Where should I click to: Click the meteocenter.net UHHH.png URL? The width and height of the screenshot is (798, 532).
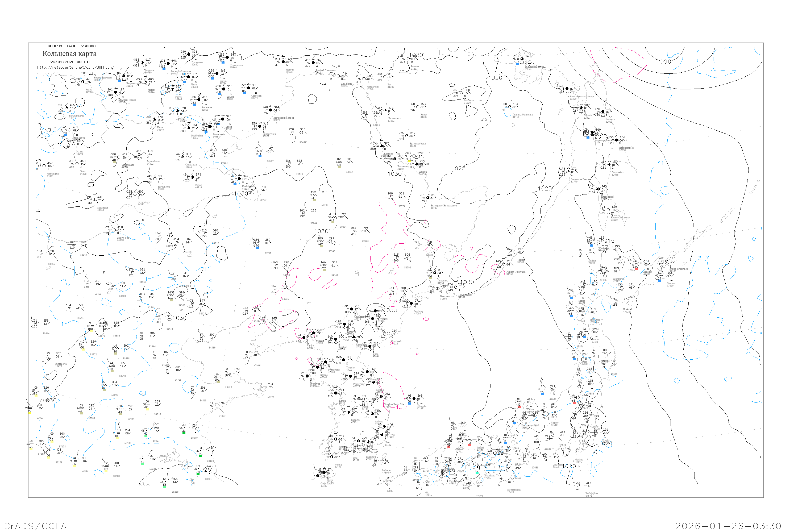[75, 68]
